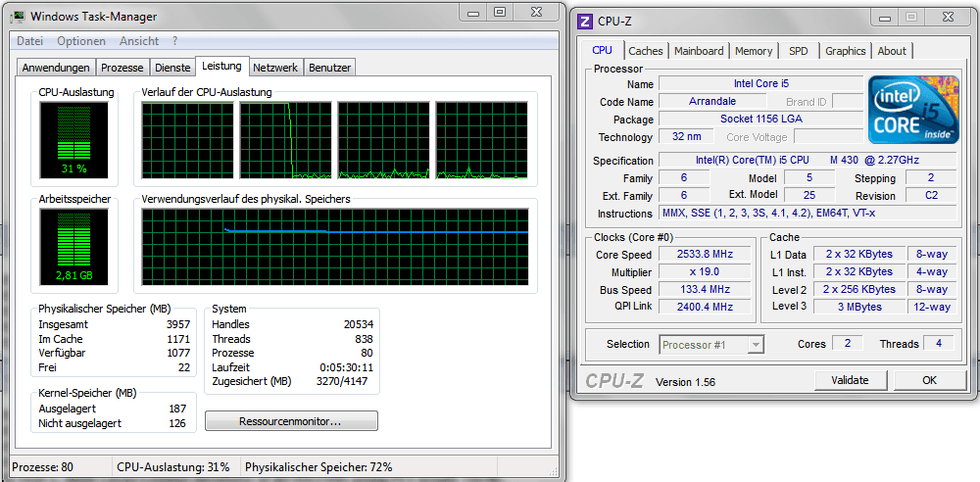Open the Caches tab in CPU-Z
980x482 pixels.
click(646, 51)
